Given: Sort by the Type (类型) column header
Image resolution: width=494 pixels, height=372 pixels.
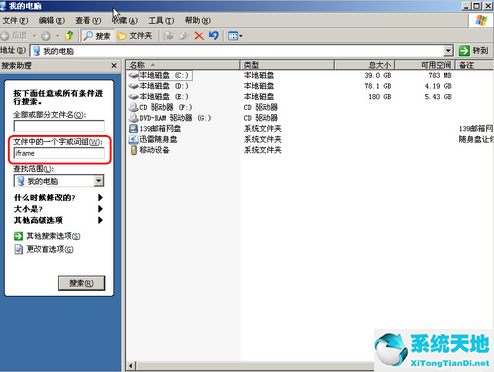Looking at the screenshot, I should pyautogui.click(x=287, y=65).
